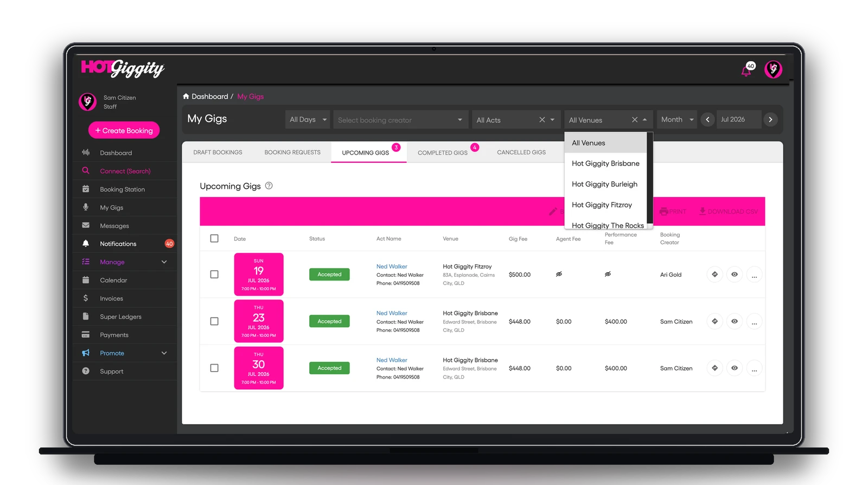Click Sam Citizen sidebar avatar
Image resolution: width=868 pixels, height=485 pixels.
87,101
